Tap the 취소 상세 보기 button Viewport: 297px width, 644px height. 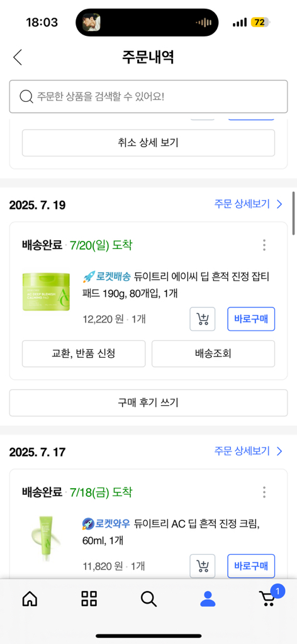coord(148,143)
